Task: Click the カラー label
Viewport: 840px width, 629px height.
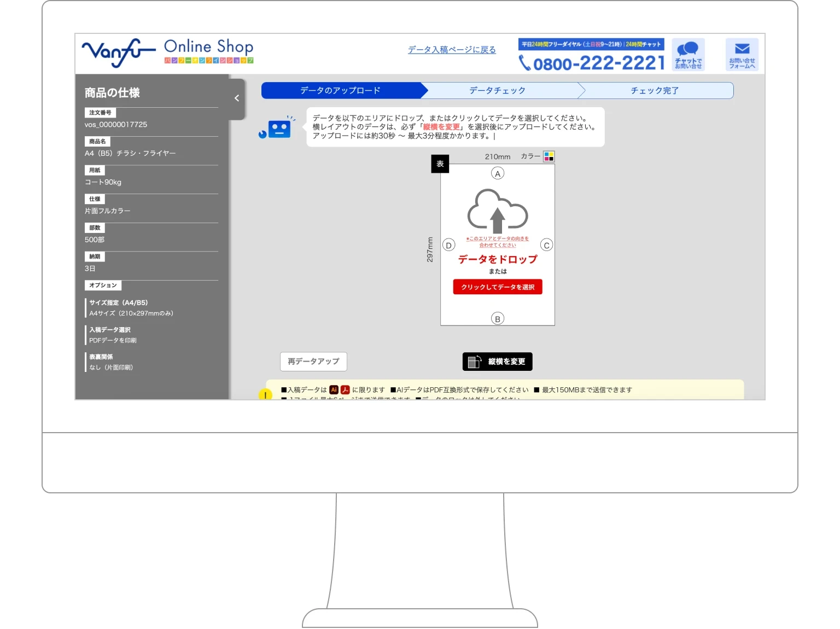Action: (x=530, y=156)
